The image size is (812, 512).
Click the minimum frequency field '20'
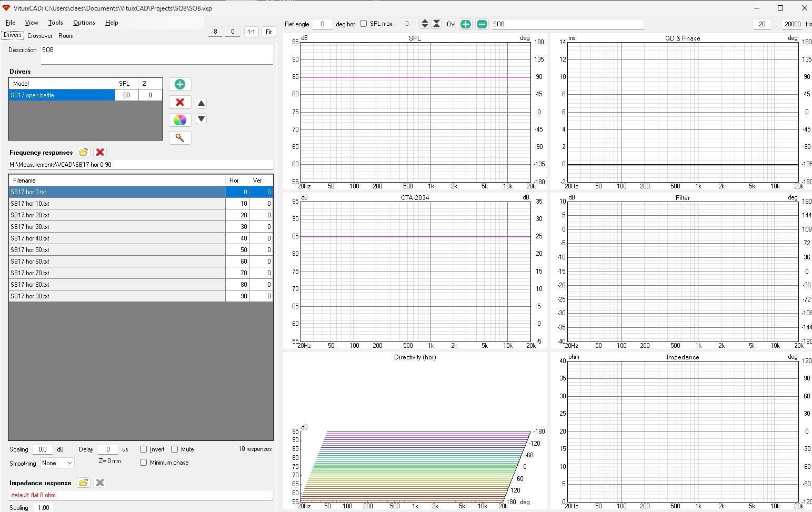coord(762,24)
